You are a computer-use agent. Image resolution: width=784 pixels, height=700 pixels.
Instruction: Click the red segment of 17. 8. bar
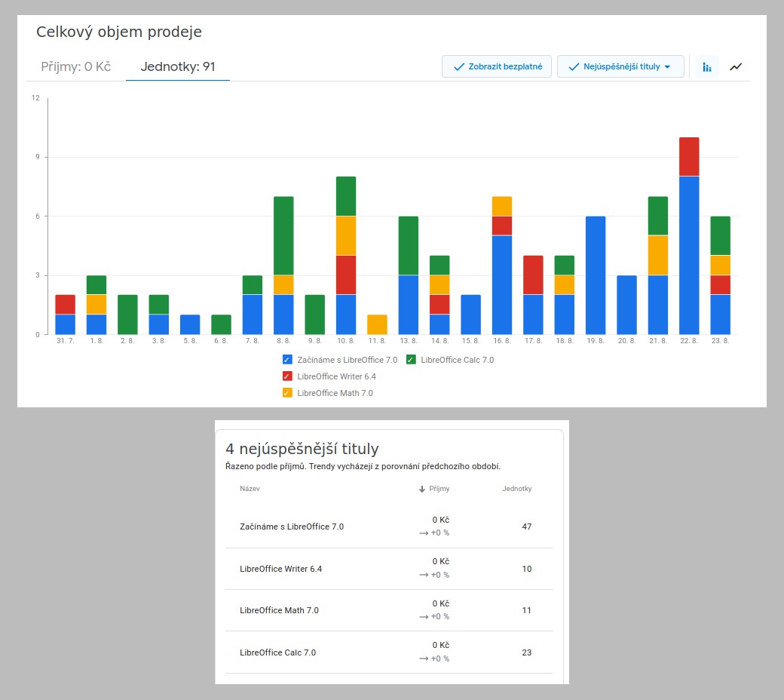point(533,275)
